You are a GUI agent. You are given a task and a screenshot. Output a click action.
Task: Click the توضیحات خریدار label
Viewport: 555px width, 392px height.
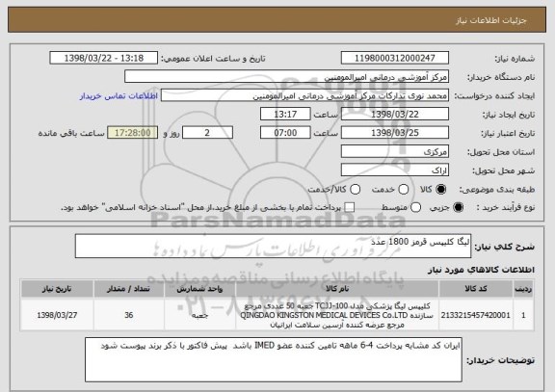[x=500, y=360]
